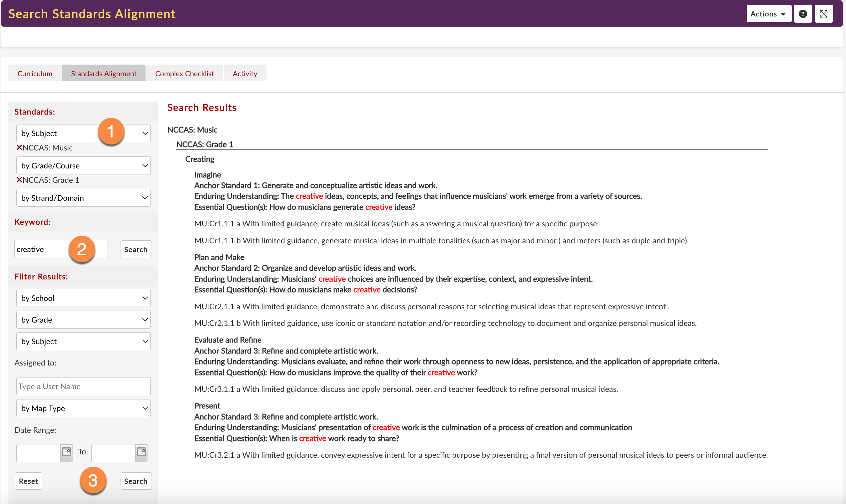The image size is (846, 504).
Task: Expand the by Strand/Domain dropdown
Action: click(x=83, y=198)
